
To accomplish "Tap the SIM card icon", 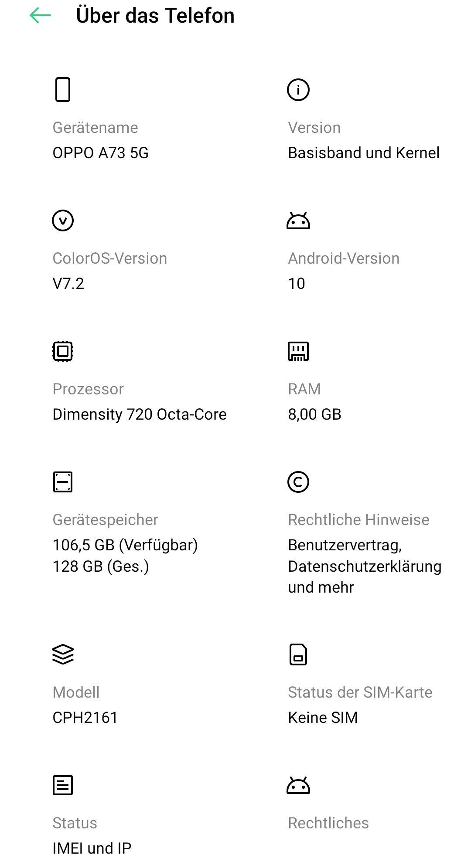I will coord(298,654).
